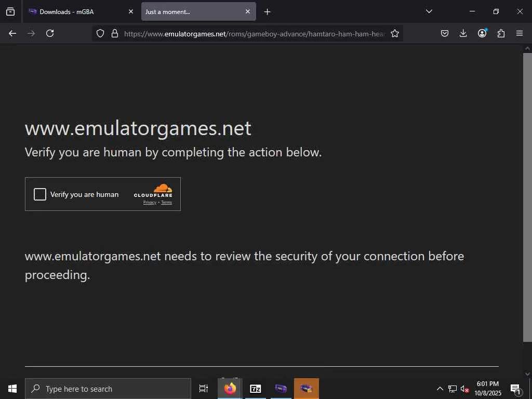
Task: View site security padlock info
Action: (x=115, y=33)
